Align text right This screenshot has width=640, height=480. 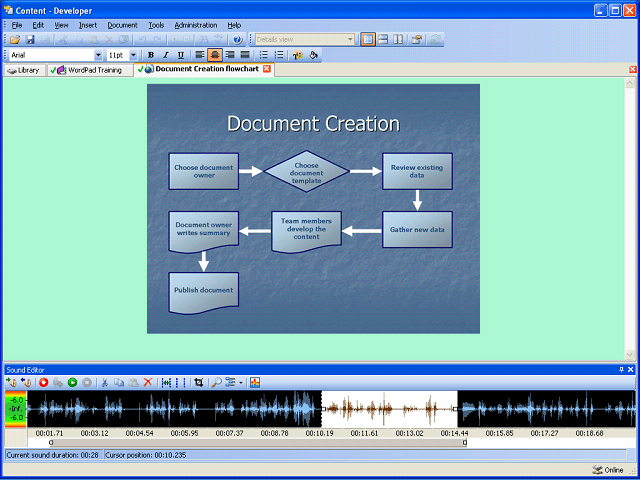coord(230,55)
